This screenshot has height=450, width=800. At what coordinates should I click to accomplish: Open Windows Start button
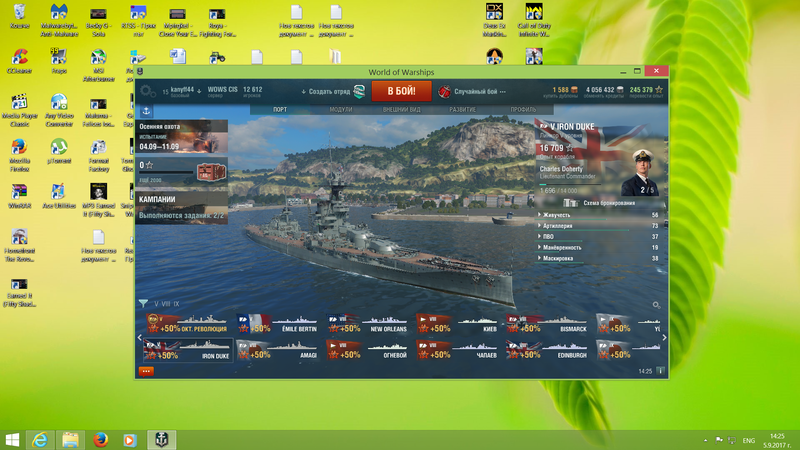[12, 440]
